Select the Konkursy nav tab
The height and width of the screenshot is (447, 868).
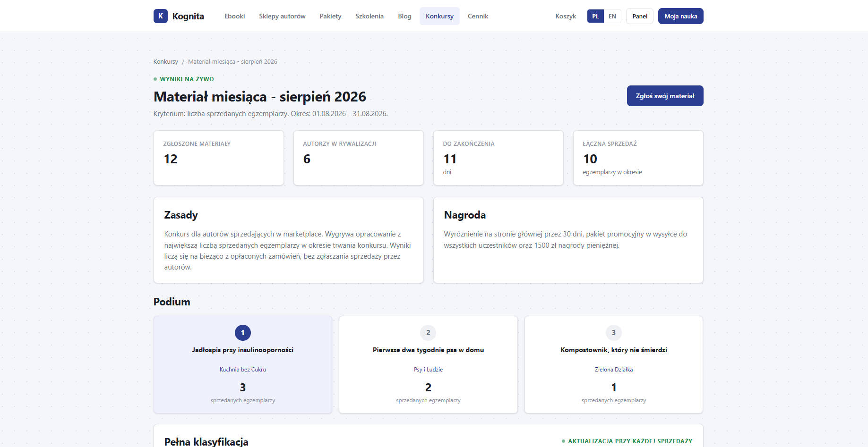(x=439, y=16)
